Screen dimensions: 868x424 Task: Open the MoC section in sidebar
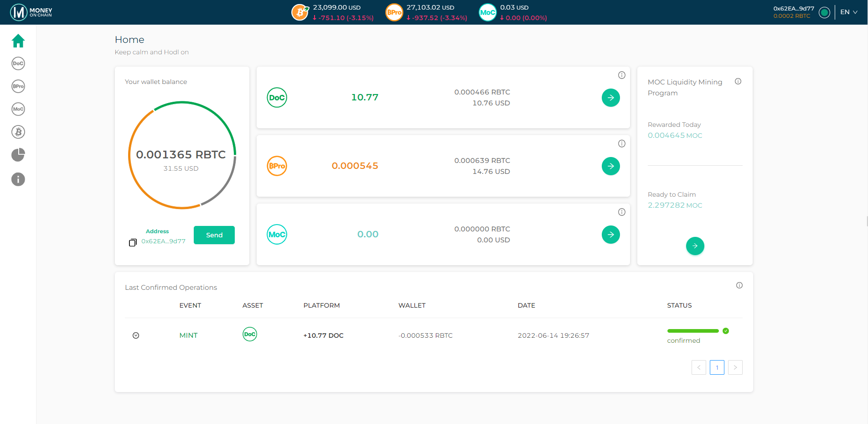[x=18, y=109]
